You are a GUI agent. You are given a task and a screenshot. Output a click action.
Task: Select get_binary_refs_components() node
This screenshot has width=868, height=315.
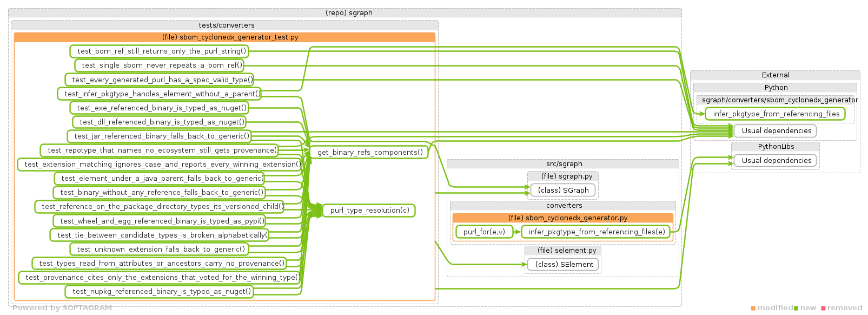pos(370,152)
